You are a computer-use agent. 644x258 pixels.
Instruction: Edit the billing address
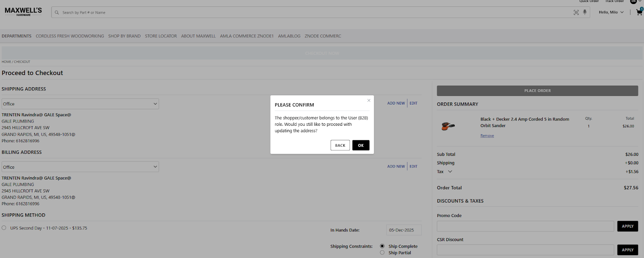(x=413, y=166)
